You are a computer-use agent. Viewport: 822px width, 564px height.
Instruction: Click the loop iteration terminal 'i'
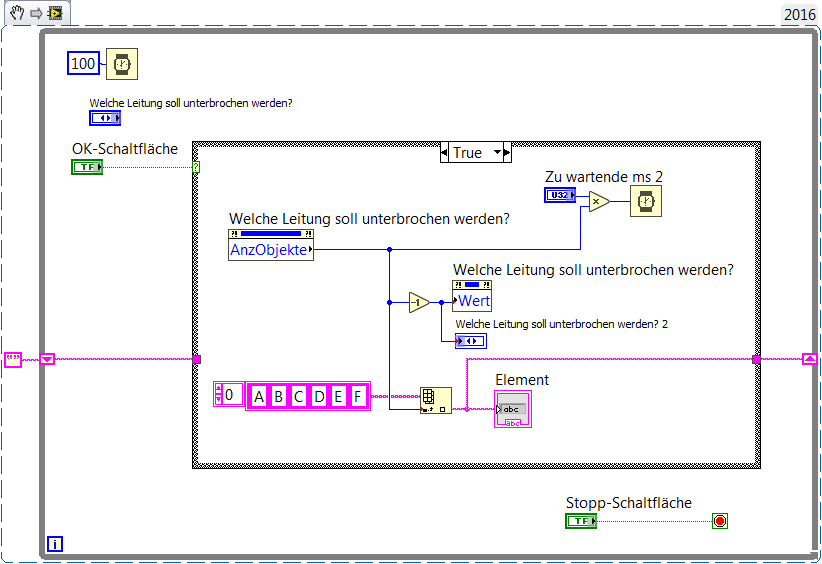tap(55, 544)
